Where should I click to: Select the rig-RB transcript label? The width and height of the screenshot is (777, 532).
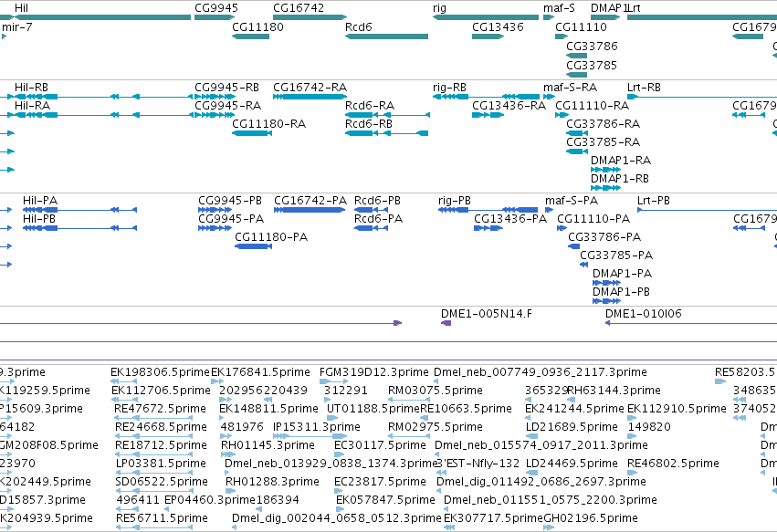pyautogui.click(x=449, y=88)
